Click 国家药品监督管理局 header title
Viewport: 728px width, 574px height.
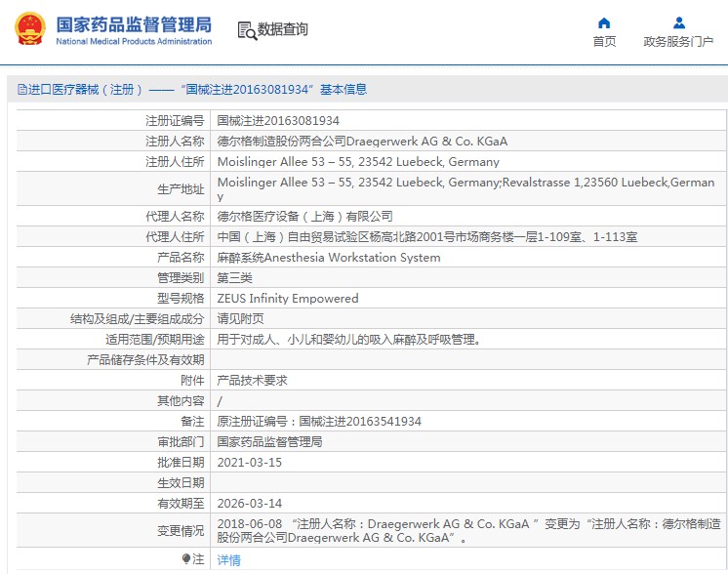click(134, 24)
